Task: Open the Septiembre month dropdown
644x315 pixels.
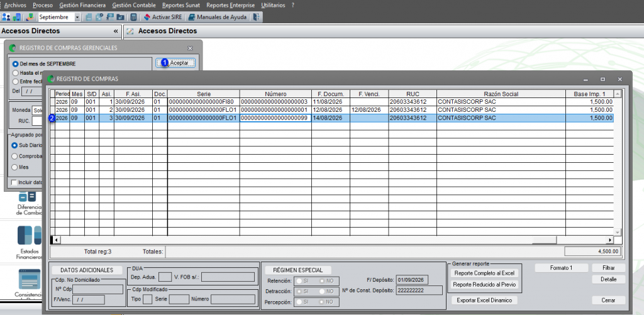Action: tap(77, 17)
